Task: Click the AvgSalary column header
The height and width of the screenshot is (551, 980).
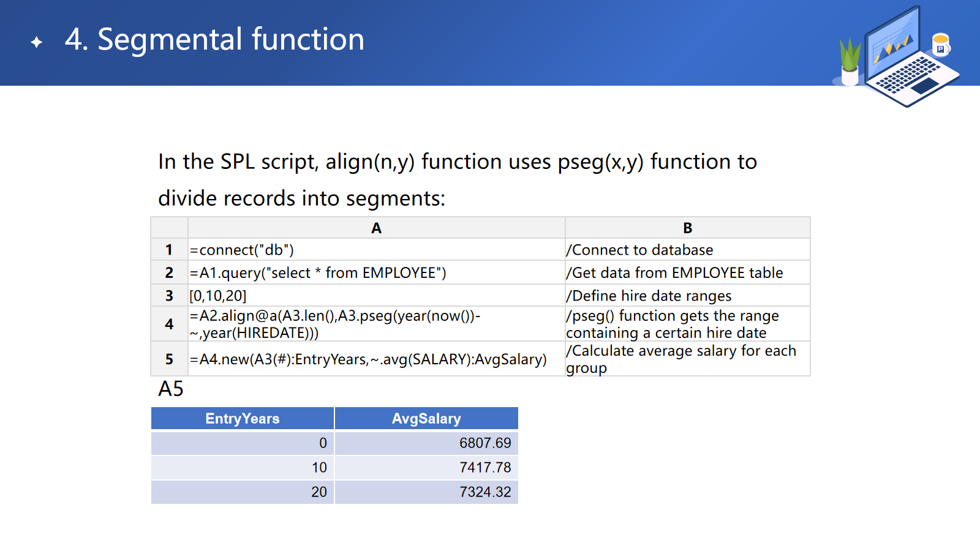Action: click(426, 419)
